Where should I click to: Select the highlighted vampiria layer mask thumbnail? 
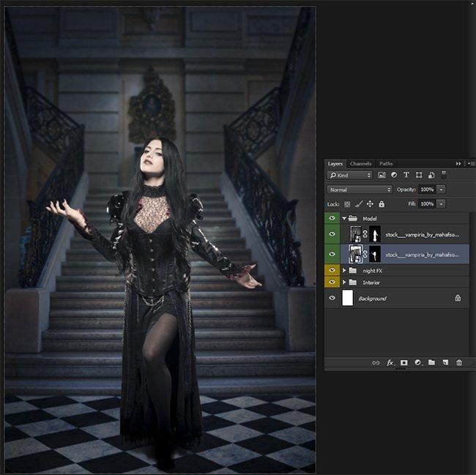pyautogui.click(x=375, y=254)
